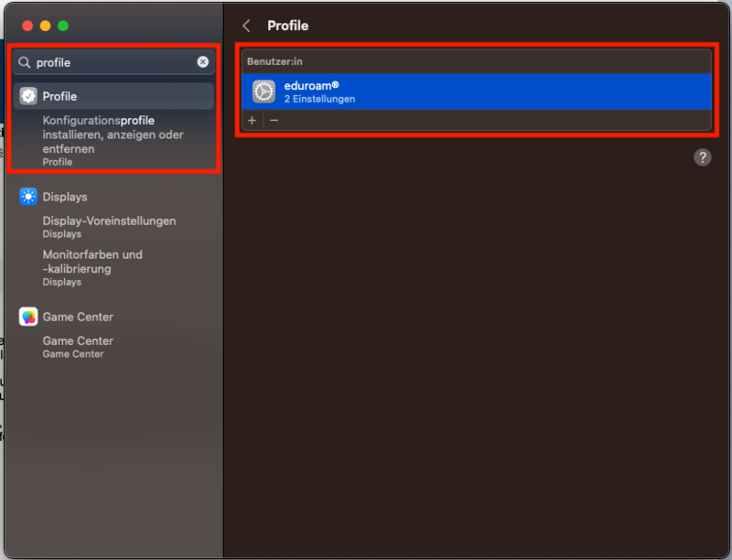Screen dimensions: 732x560
Task: Open help with the question mark button
Action: click(703, 157)
